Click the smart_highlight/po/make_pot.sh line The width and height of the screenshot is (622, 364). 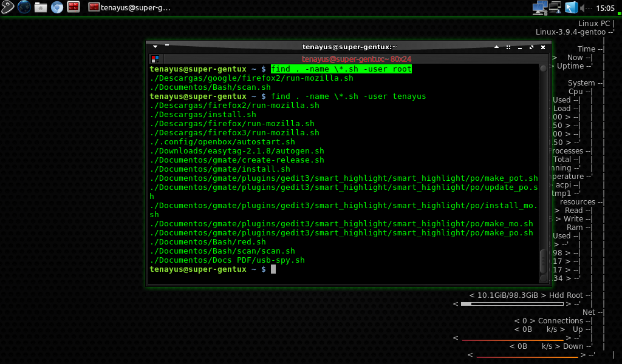click(344, 178)
